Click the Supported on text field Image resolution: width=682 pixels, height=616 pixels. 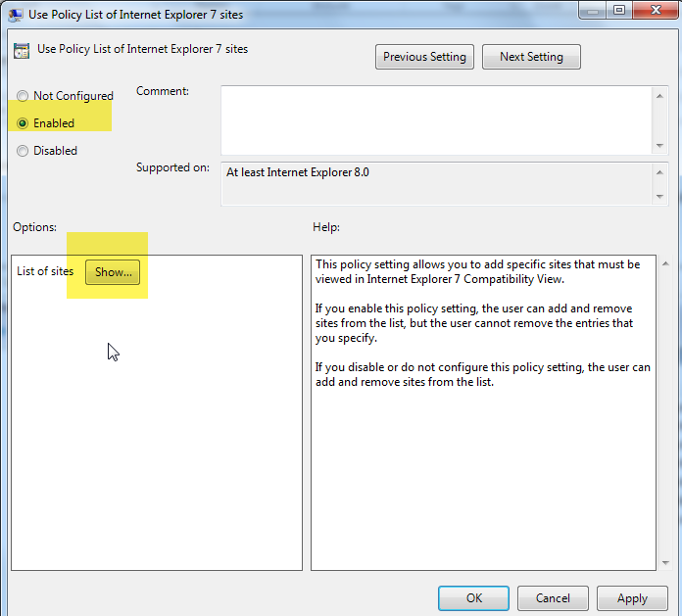tap(436, 184)
